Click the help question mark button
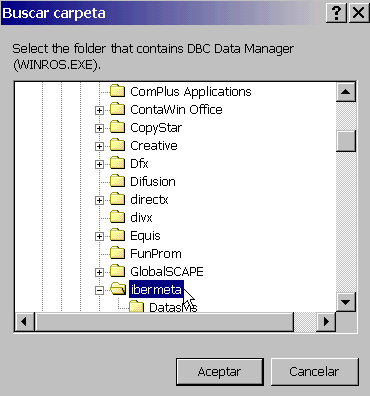This screenshot has height=396, width=370. tap(337, 13)
